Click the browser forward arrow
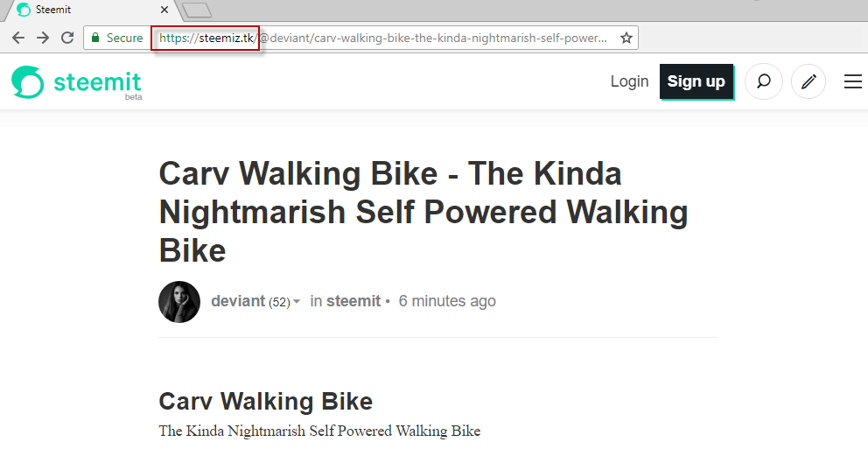 pyautogui.click(x=43, y=38)
